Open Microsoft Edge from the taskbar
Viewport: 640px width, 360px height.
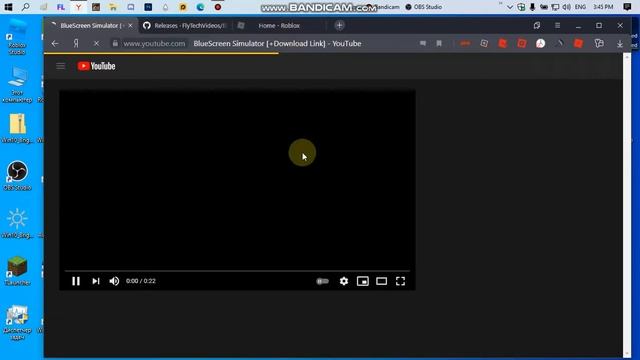[x=200, y=7]
